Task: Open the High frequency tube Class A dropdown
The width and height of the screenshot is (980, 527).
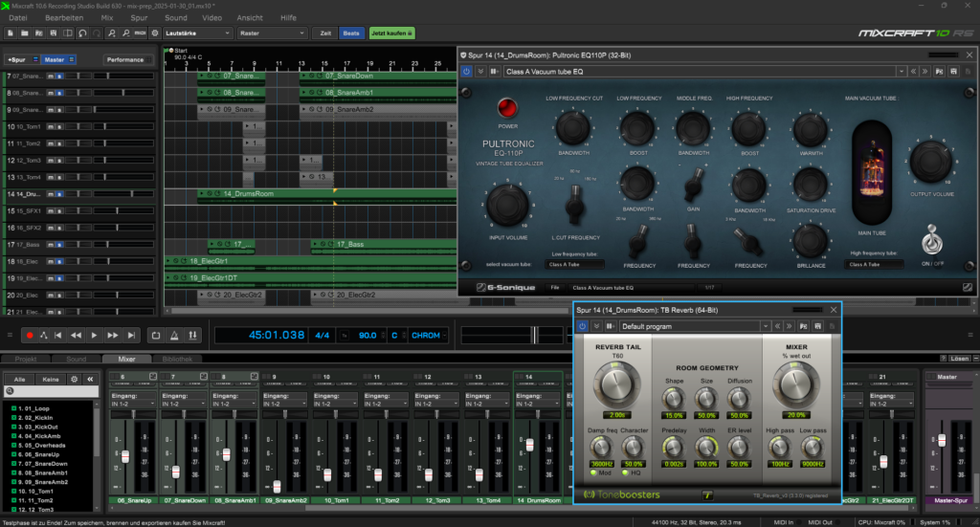Action: [x=875, y=265]
